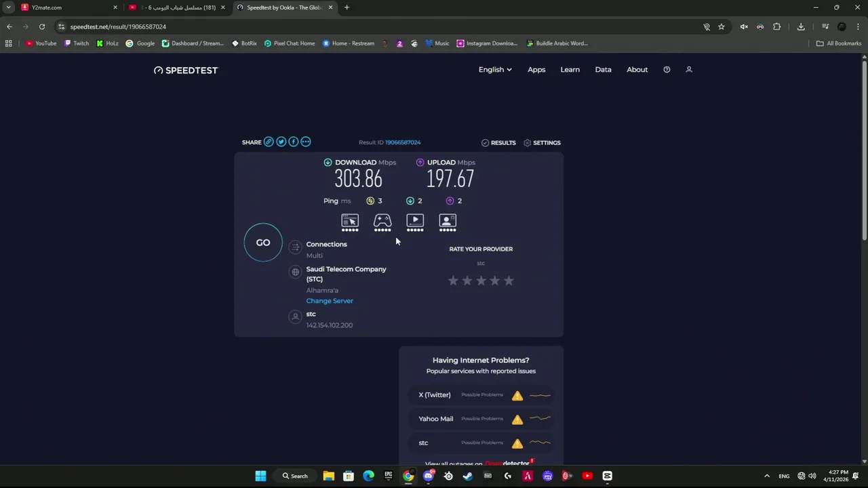Open the English language dropdown
The width and height of the screenshot is (868, 488).
495,69
